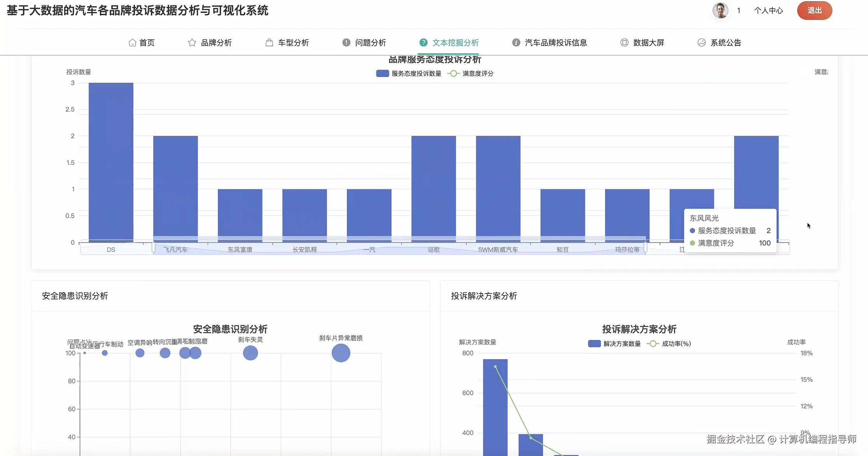Toggle the 服务态度投诉数量 legend entry
The image size is (868, 456).
click(408, 73)
